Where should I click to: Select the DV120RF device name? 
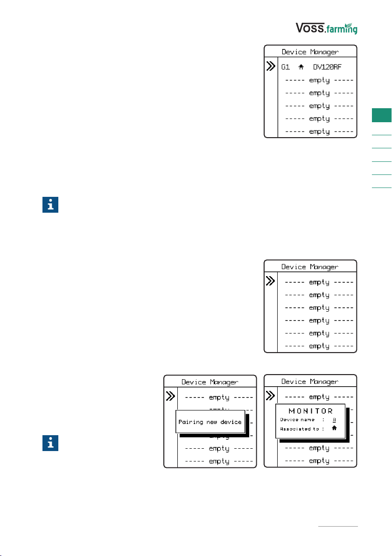click(x=327, y=67)
